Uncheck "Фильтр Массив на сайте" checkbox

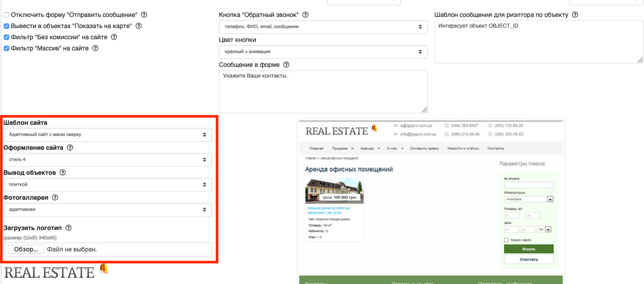6,49
